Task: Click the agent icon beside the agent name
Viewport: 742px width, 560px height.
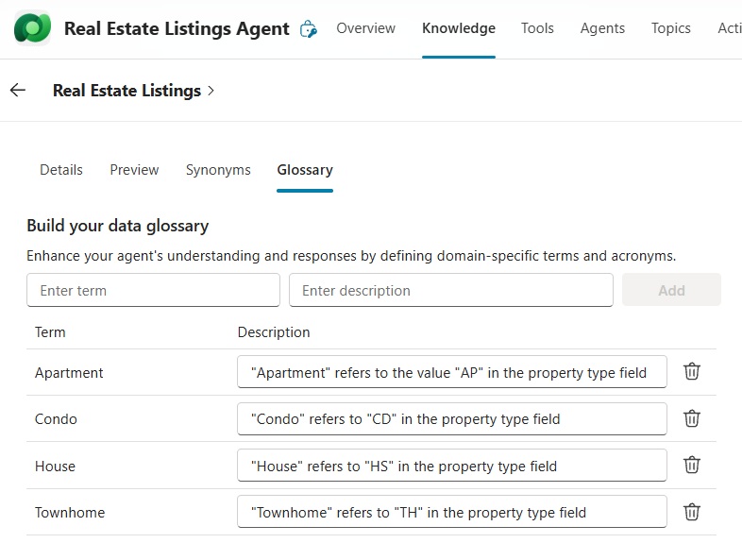Action: pyautogui.click(x=308, y=29)
